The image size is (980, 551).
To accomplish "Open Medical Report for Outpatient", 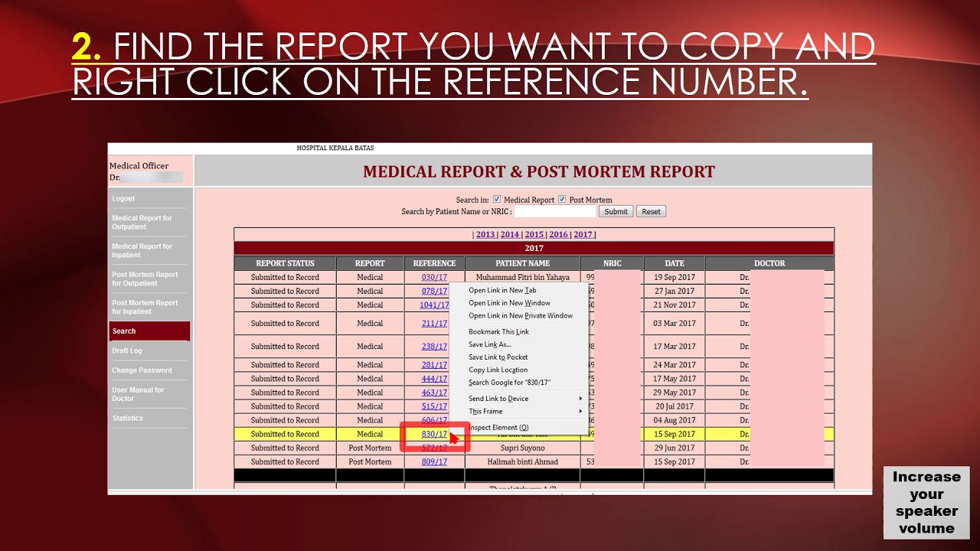I will tap(142, 223).
